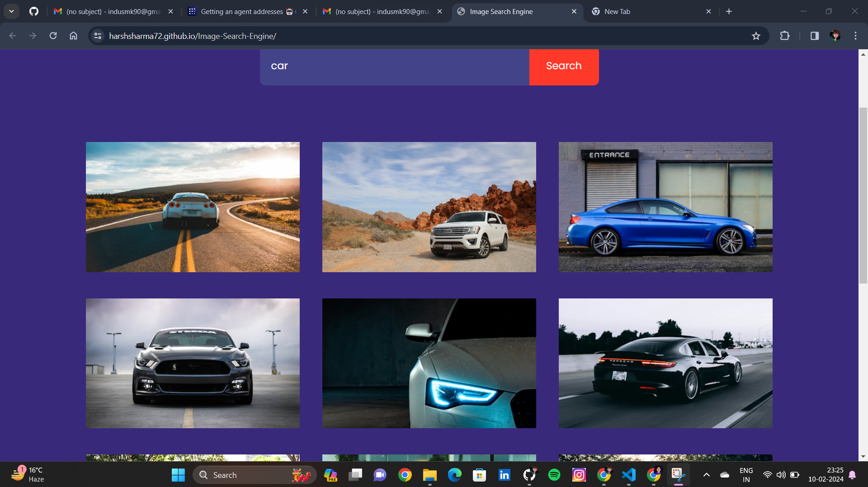The width and height of the screenshot is (868, 487).
Task: Open the Windows Start menu
Action: 178,475
